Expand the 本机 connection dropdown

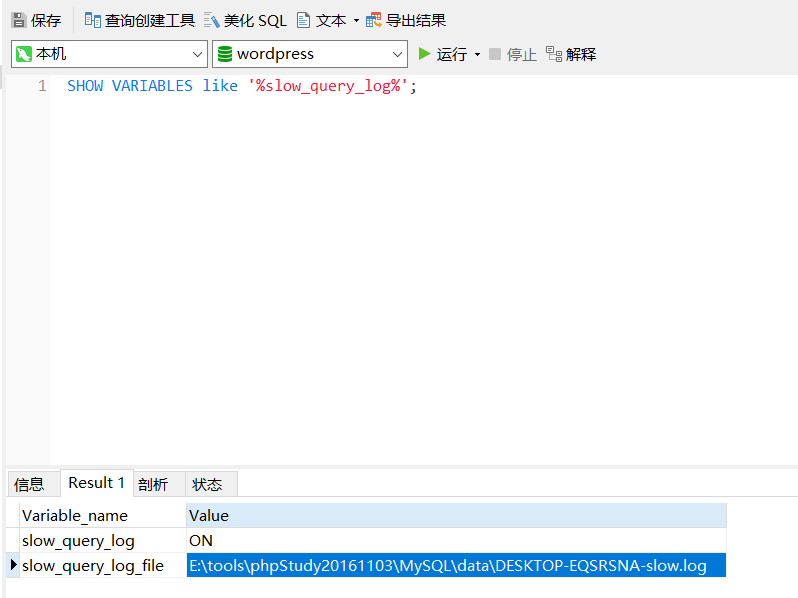(x=197, y=54)
